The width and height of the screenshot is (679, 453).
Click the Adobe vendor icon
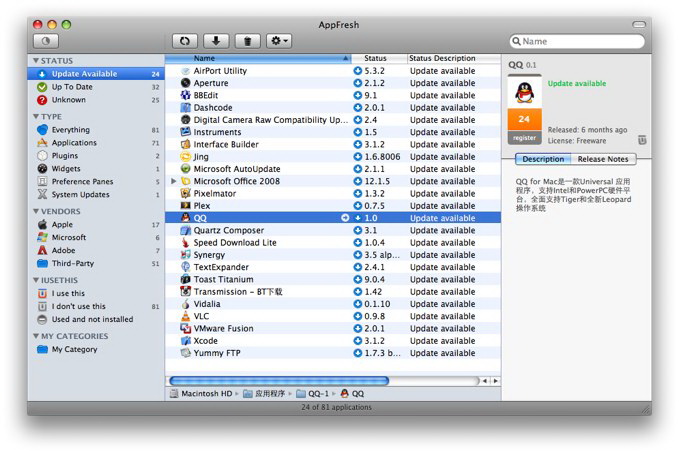[x=42, y=250]
